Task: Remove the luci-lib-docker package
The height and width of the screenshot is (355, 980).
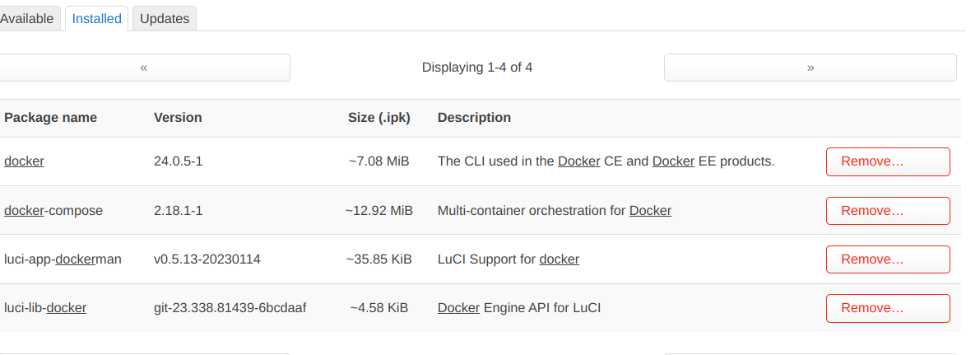Action: tap(888, 308)
